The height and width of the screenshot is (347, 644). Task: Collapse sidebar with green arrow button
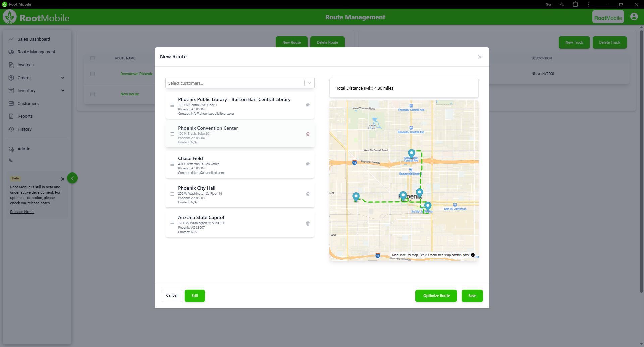pyautogui.click(x=72, y=178)
